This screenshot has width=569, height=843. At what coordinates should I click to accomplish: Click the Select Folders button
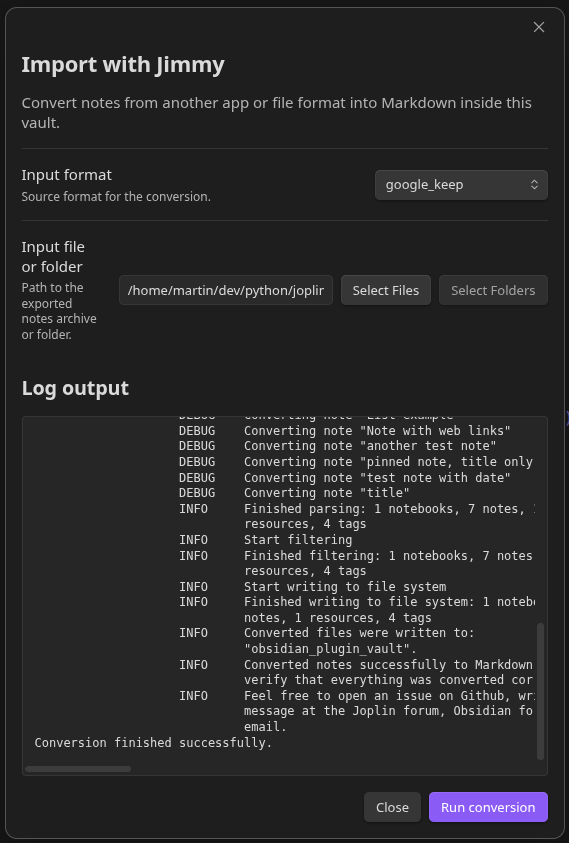click(x=493, y=290)
